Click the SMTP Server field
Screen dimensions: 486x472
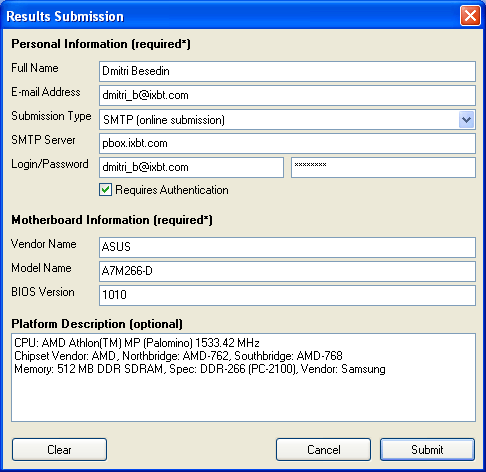(287, 143)
